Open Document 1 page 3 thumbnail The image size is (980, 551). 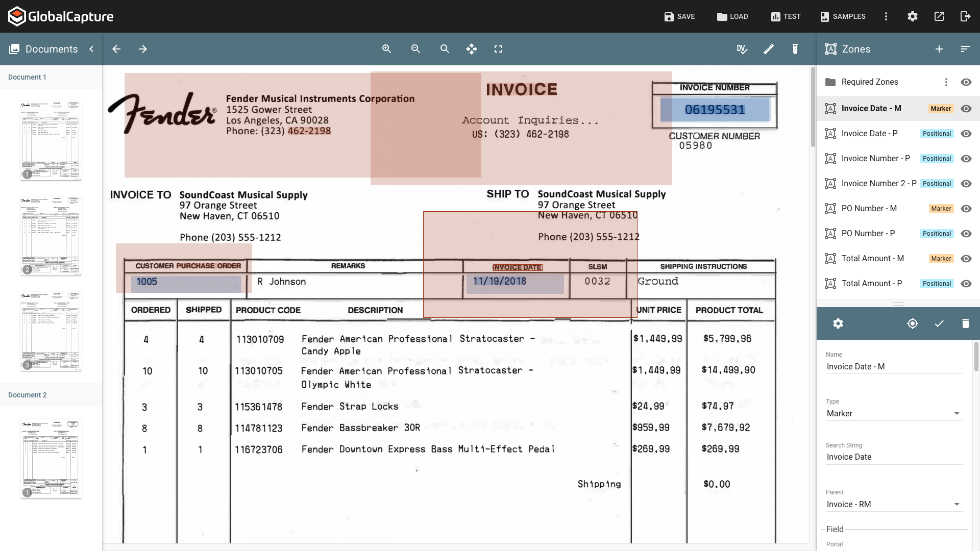tap(51, 332)
